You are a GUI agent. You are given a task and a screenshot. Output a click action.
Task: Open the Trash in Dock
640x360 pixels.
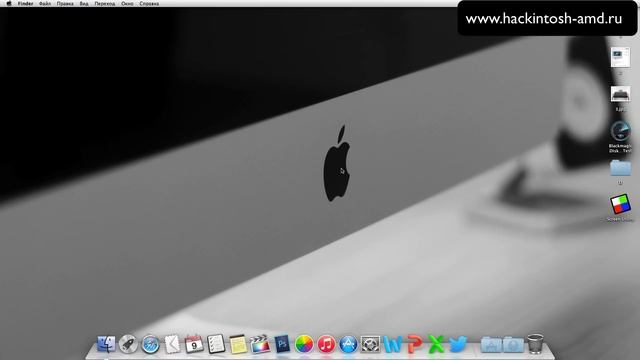point(535,344)
